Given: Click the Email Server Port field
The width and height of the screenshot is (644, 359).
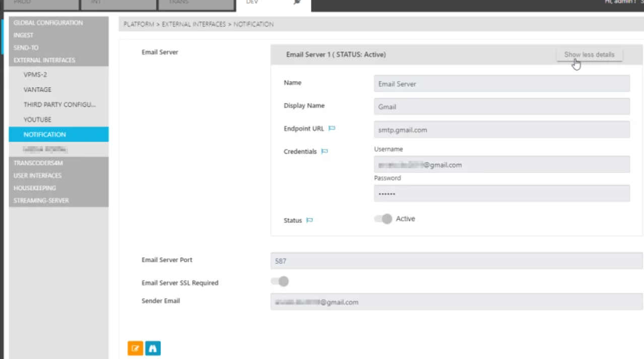Looking at the screenshot, I should (x=456, y=261).
